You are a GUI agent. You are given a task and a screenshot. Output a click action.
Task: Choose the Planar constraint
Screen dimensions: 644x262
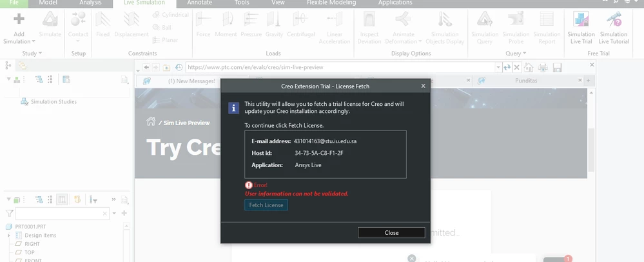point(165,40)
